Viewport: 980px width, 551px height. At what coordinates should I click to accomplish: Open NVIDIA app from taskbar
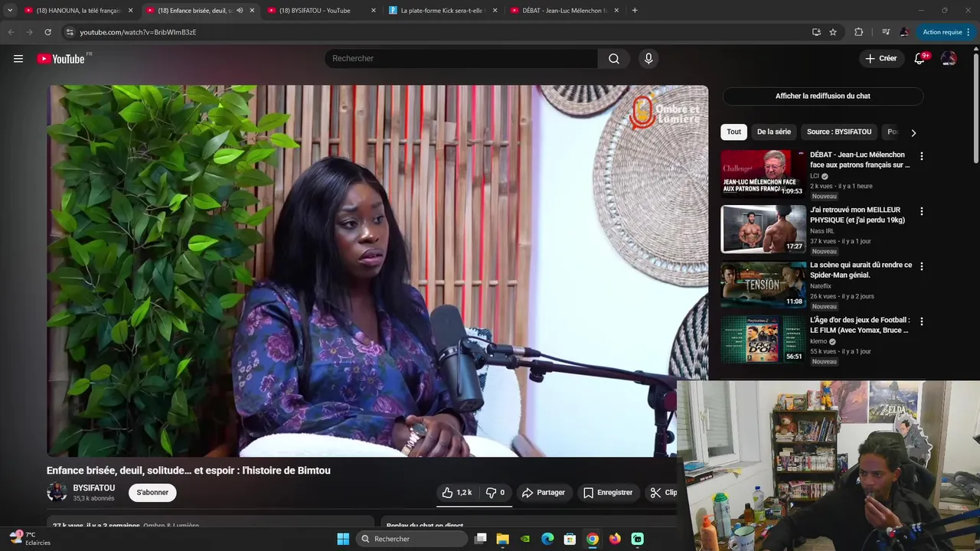[524, 539]
